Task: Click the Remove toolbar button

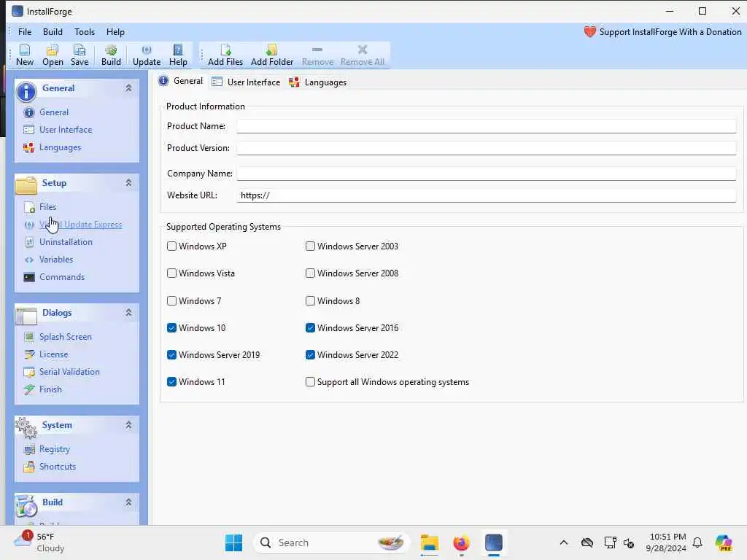Action: click(317, 55)
